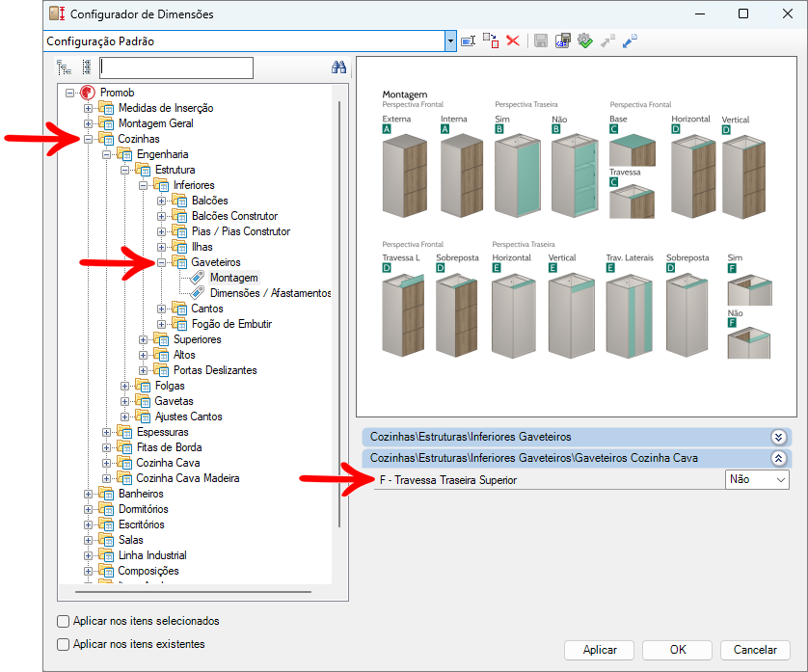
Task: Click the collapse all tree icon
Action: (87, 67)
